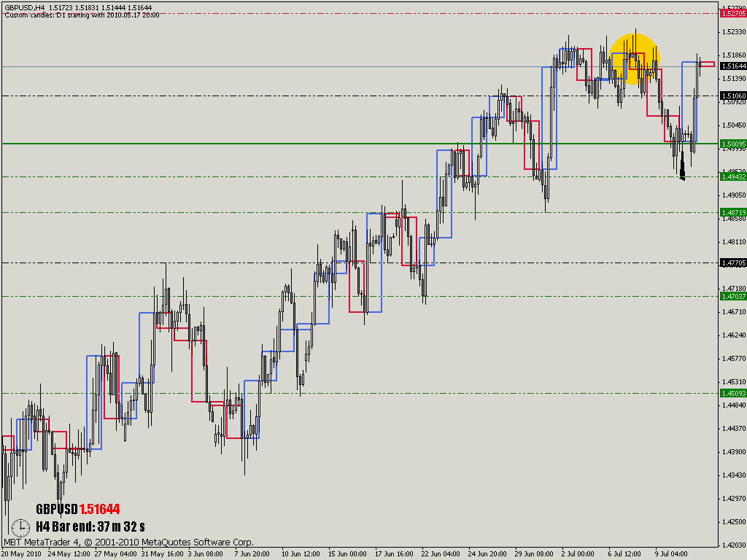Viewport: 747px width, 560px height.
Task: Select the green 1.49432 price level tag
Action: click(x=733, y=176)
